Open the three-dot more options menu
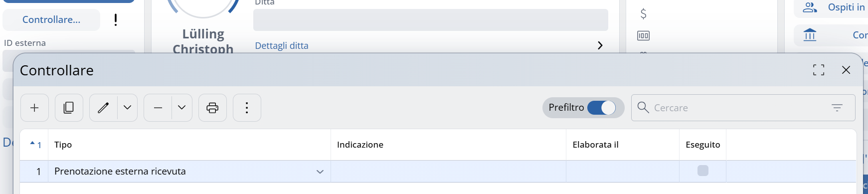This screenshot has height=194, width=868. coord(247,108)
